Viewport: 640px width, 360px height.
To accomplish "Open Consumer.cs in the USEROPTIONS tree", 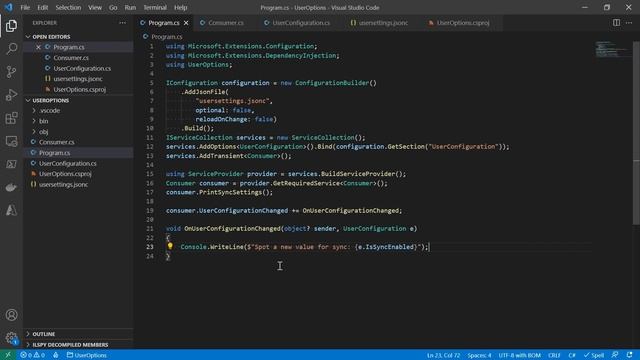I will click(x=56, y=142).
